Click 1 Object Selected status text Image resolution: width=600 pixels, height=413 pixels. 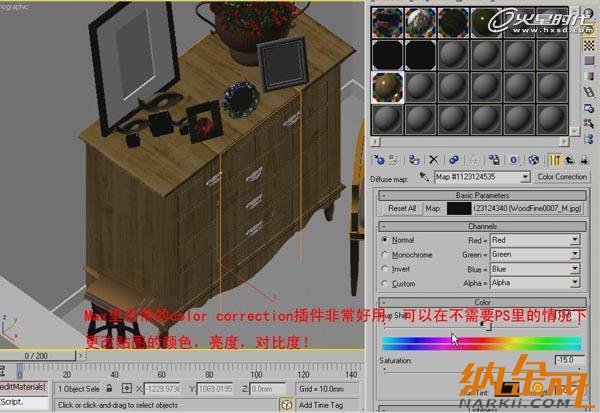(x=79, y=389)
